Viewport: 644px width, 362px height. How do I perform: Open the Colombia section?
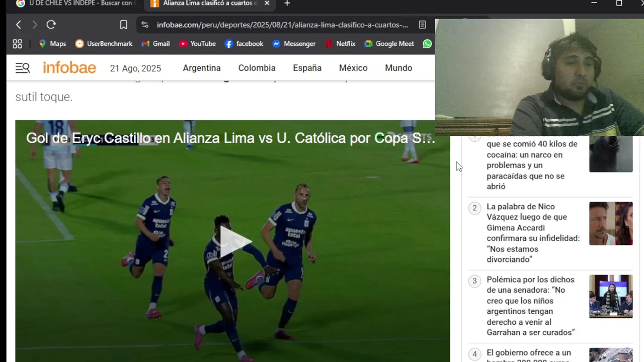coord(257,68)
